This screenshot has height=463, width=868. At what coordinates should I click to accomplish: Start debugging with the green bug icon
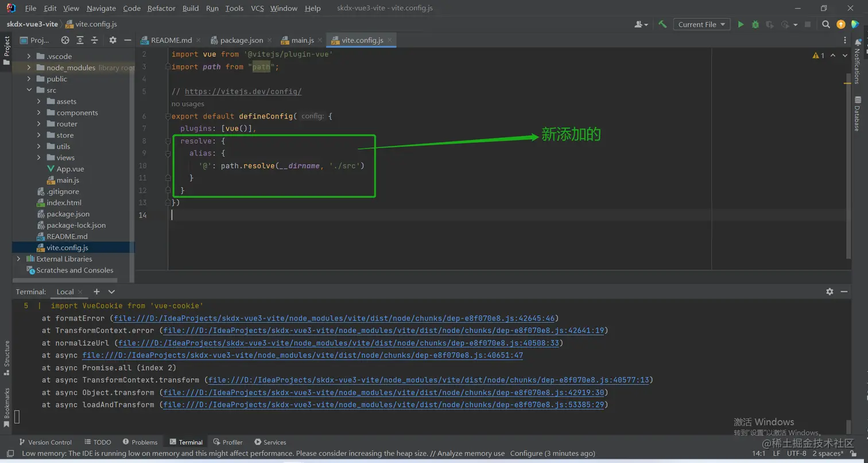pos(755,24)
